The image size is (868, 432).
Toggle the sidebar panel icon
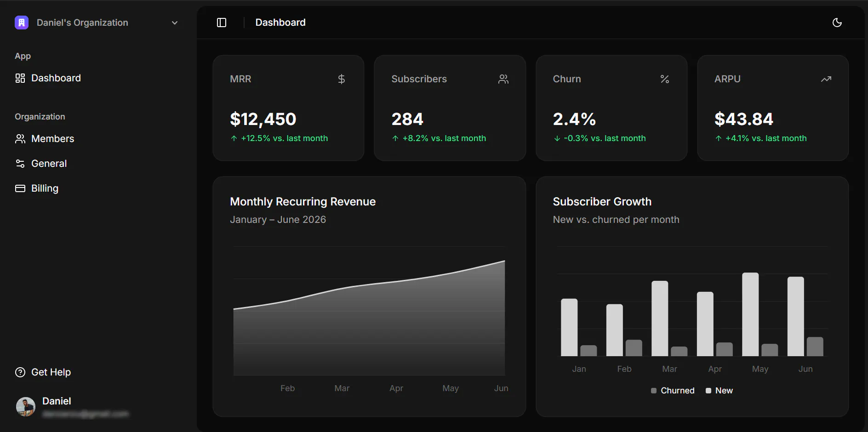222,23
